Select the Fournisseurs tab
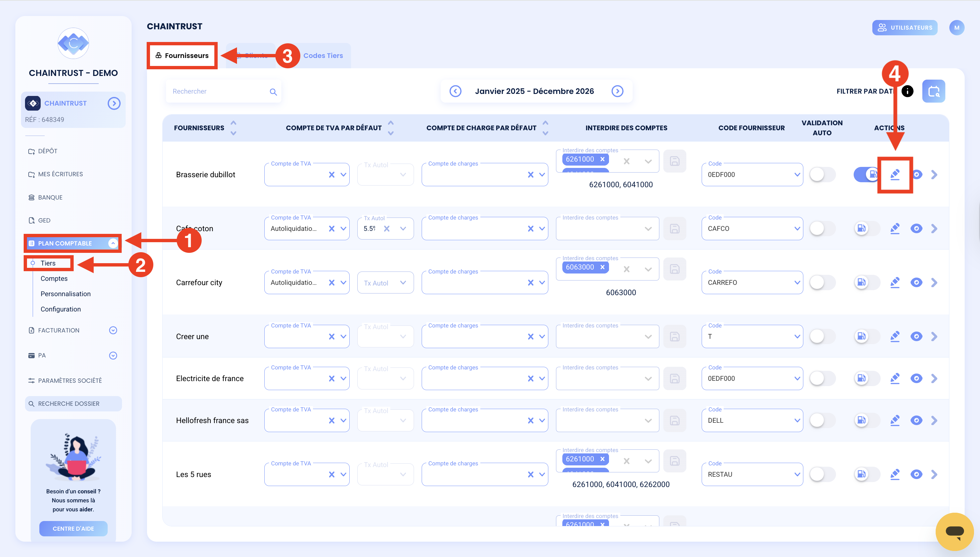Viewport: 980px width, 557px height. [x=183, y=56]
